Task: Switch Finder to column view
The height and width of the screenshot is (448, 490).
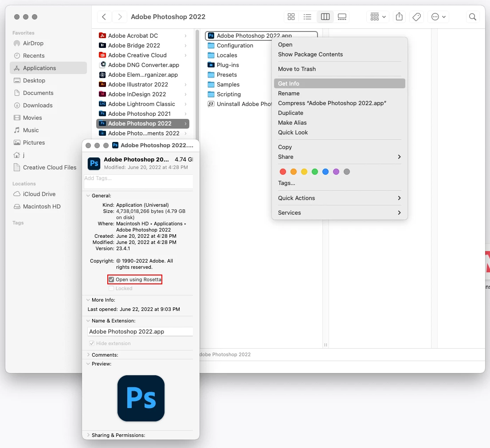Action: 325,16
